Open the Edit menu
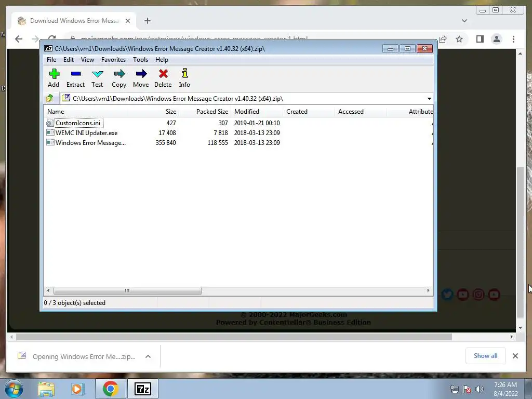 coord(69,60)
